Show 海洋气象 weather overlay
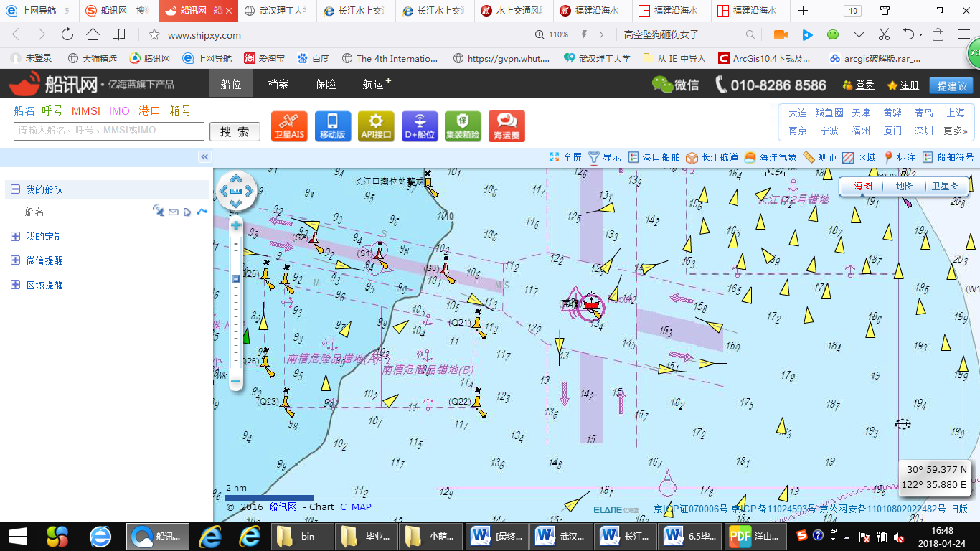This screenshot has width=980, height=551. coord(771,157)
